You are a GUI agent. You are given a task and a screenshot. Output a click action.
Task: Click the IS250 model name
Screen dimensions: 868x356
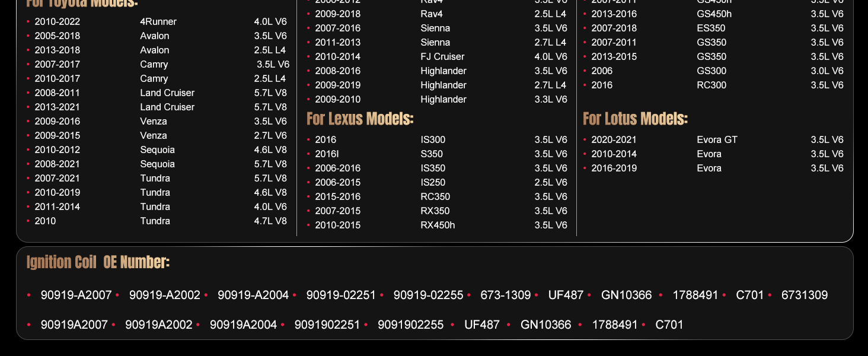(433, 183)
